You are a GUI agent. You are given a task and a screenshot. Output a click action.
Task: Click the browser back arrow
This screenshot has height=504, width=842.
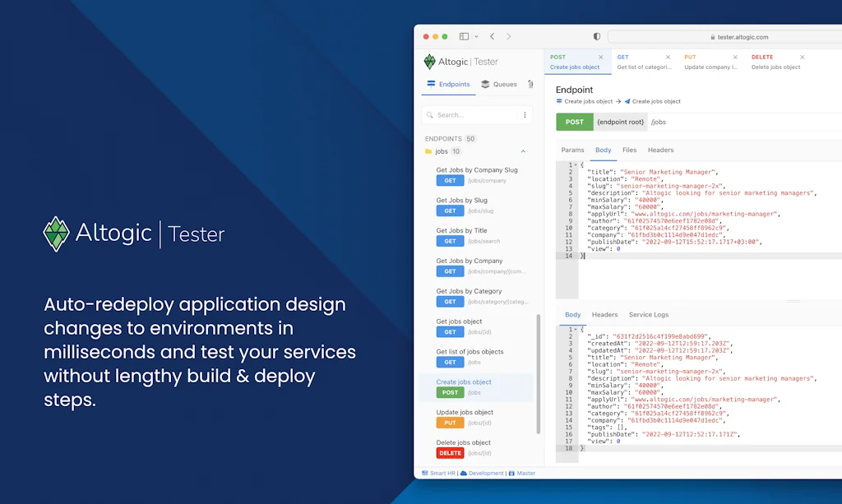pyautogui.click(x=492, y=37)
